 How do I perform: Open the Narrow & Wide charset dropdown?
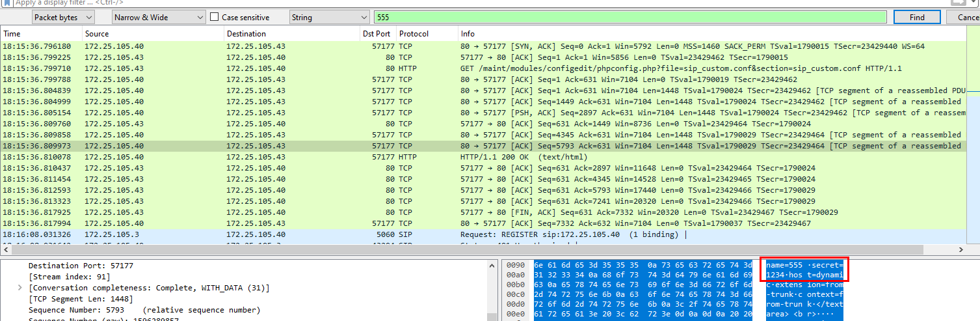(x=159, y=18)
